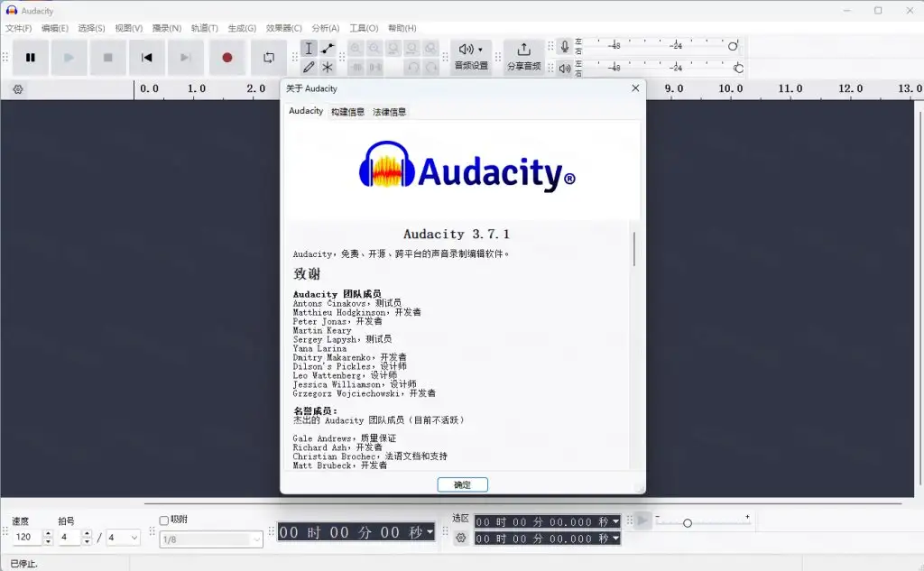Viewport: 924px width, 571px height.
Task: Select the pencil Draw tool
Action: tap(309, 67)
